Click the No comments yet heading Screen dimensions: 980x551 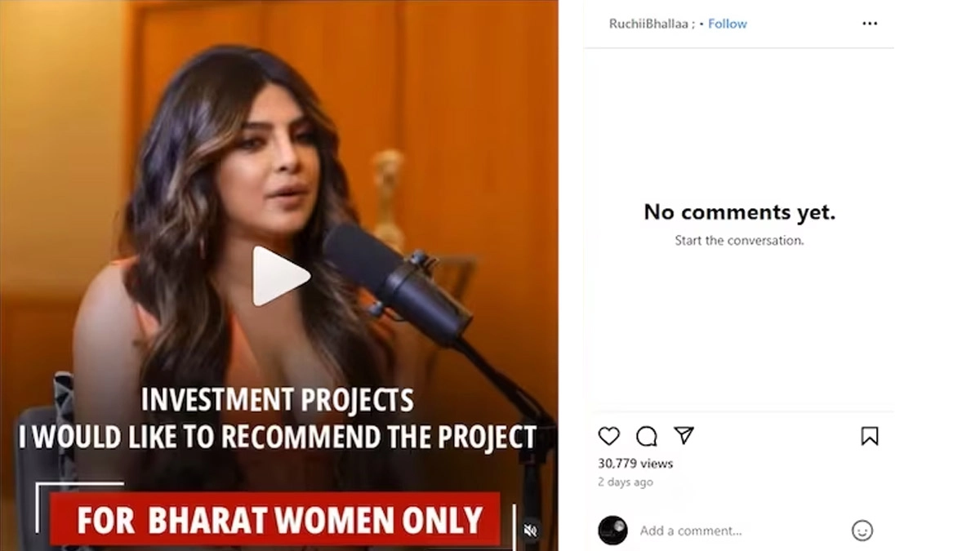[739, 212]
